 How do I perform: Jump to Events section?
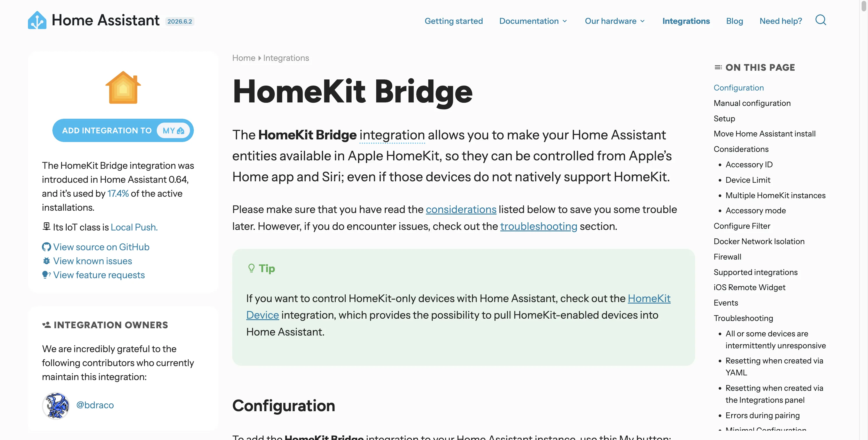(725, 303)
